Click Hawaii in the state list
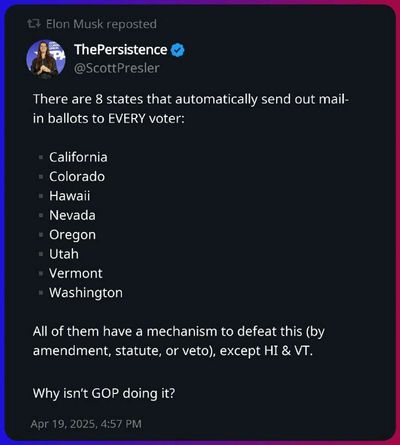The height and width of the screenshot is (445, 400). (70, 196)
